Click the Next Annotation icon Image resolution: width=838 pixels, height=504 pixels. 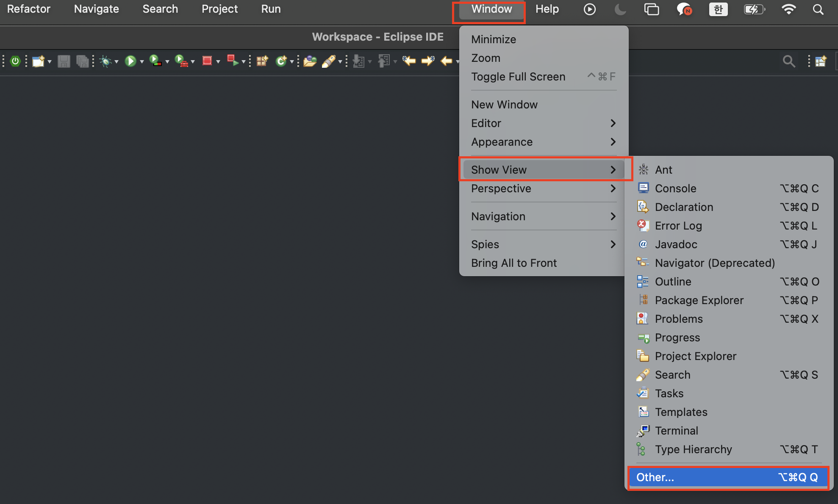[358, 61]
